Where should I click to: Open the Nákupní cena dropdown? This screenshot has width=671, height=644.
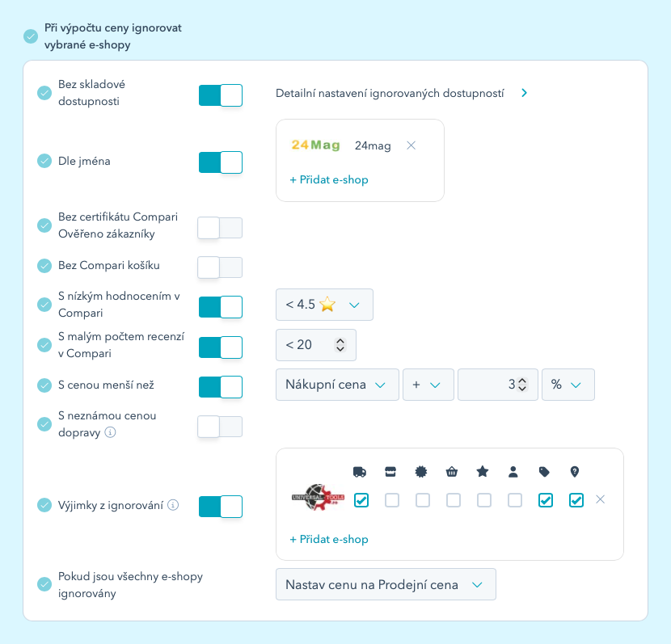tap(337, 385)
